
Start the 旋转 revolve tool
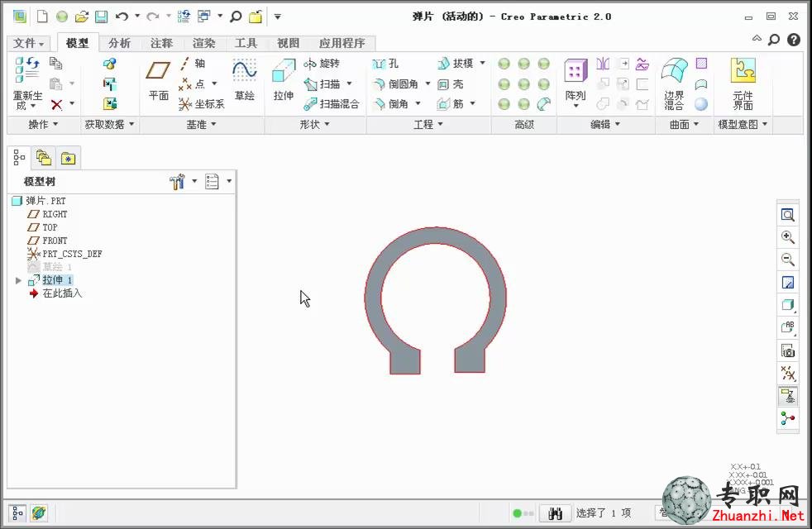[x=322, y=64]
